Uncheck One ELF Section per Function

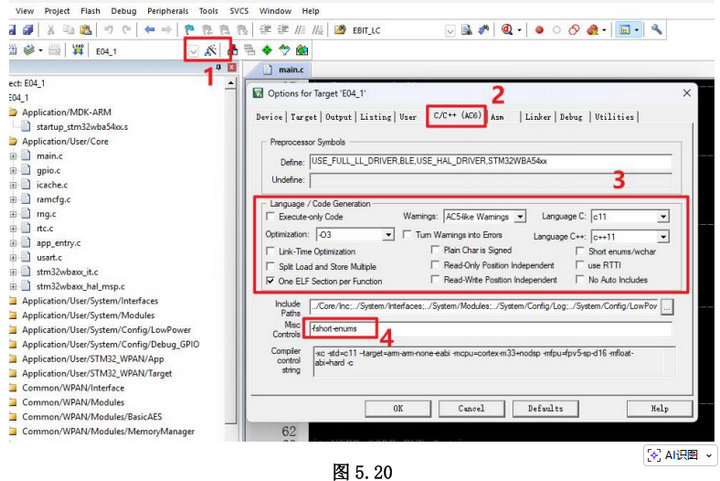click(271, 281)
